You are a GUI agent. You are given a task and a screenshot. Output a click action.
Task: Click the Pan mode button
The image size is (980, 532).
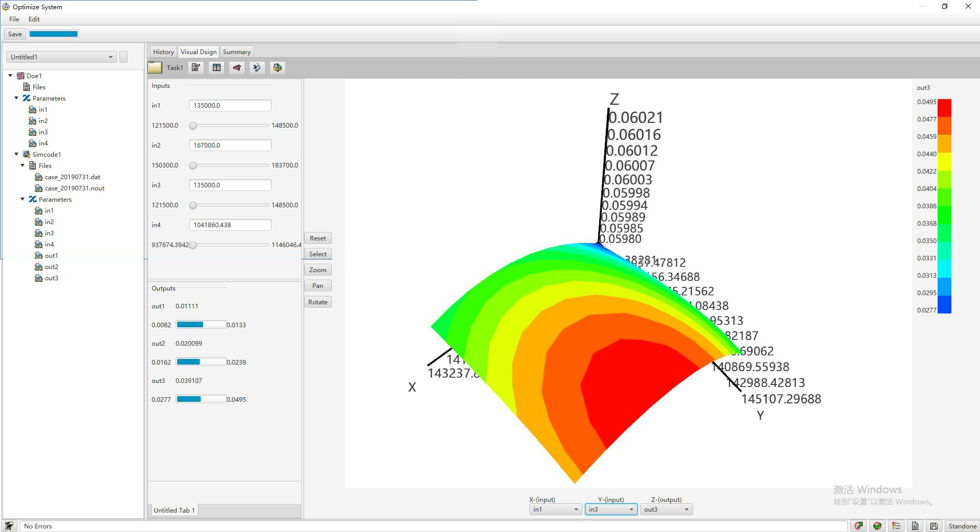pyautogui.click(x=317, y=285)
